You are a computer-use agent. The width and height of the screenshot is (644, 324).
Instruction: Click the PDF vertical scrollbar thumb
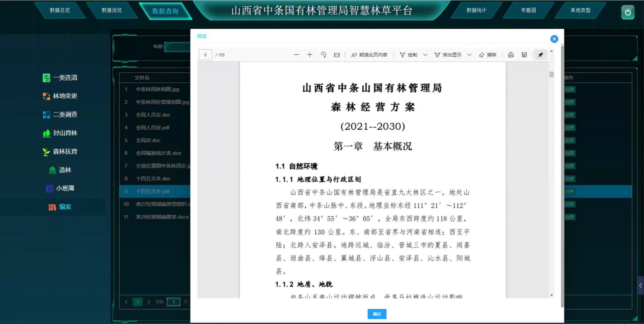[551, 75]
